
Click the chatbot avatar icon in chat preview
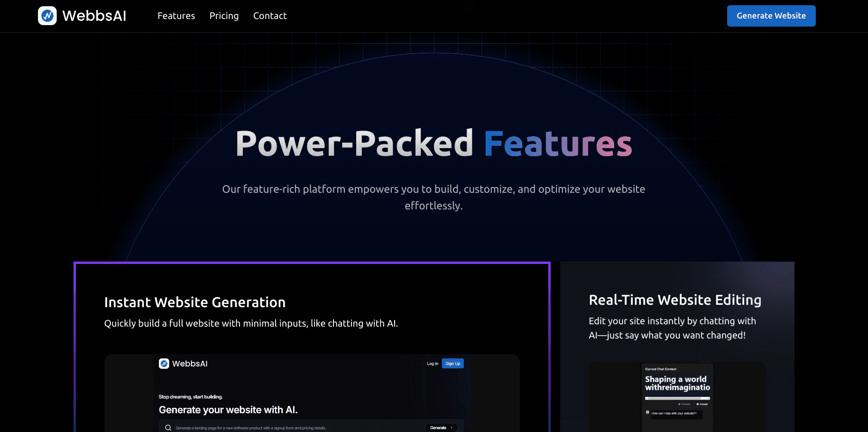tap(647, 413)
